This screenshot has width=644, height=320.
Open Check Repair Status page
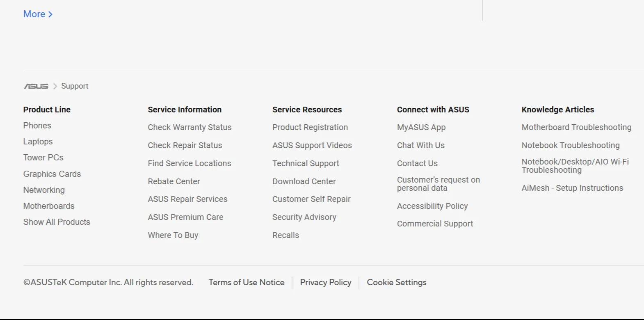[x=185, y=145]
